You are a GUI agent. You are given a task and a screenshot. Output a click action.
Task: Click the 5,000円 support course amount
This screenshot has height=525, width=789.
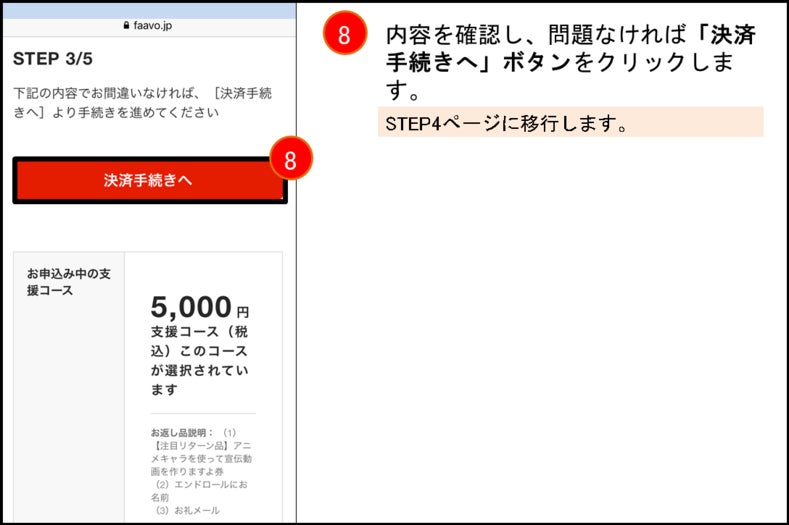[200, 307]
